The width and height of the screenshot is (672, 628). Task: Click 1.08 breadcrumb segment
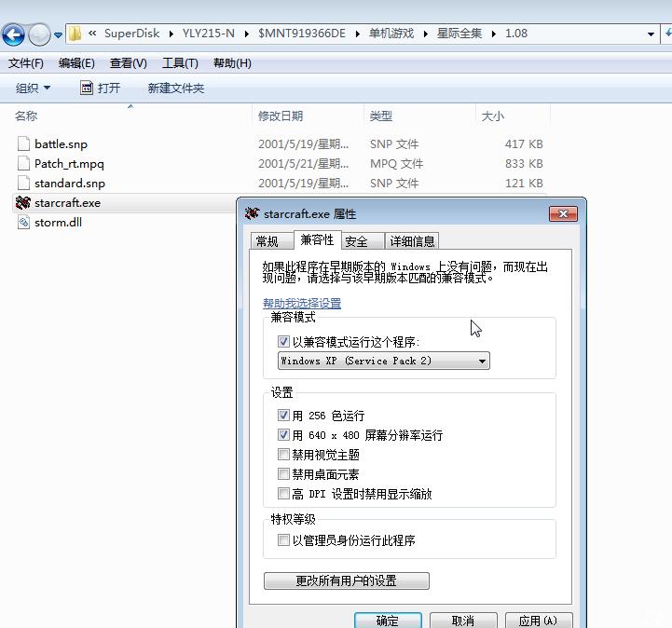point(516,34)
